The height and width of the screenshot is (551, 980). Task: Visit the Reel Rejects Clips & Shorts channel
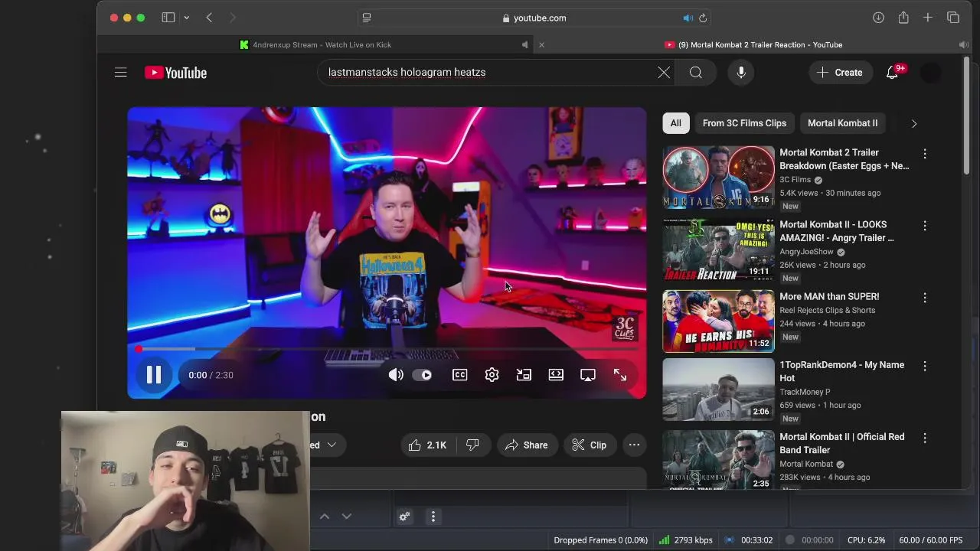point(827,310)
